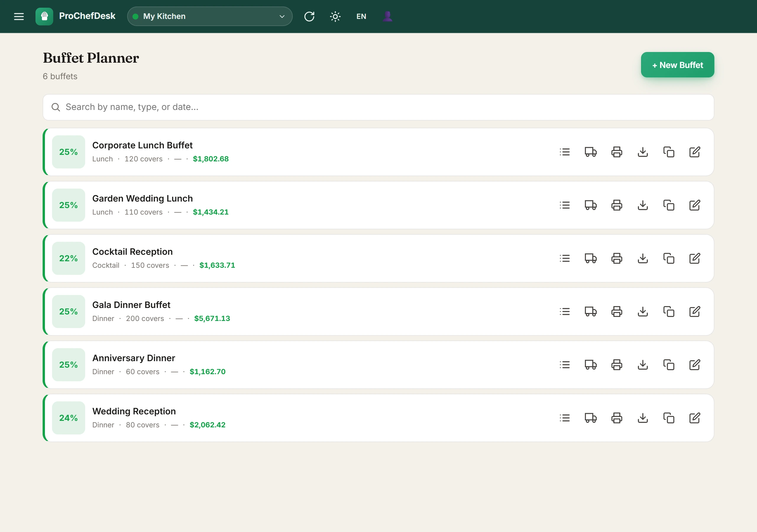
Task: Toggle the light/dark theme sun icon
Action: tap(335, 16)
